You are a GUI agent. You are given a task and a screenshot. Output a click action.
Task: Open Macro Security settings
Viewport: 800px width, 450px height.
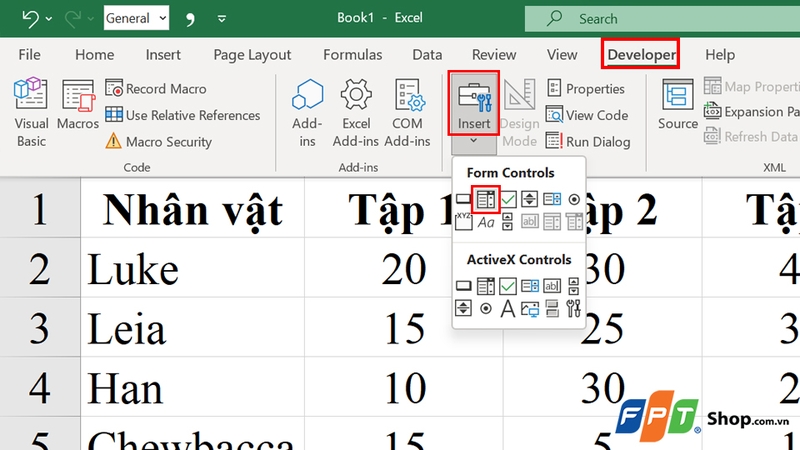159,141
